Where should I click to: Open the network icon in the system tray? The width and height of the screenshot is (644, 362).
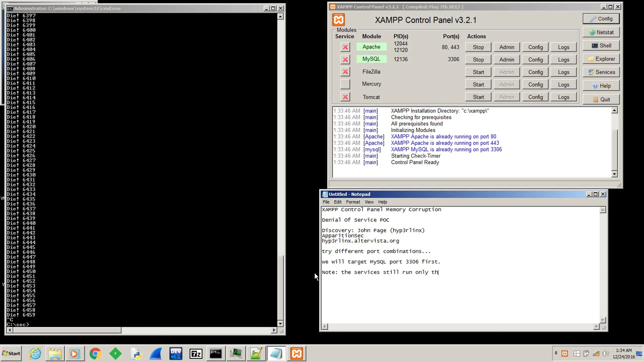coord(596,353)
